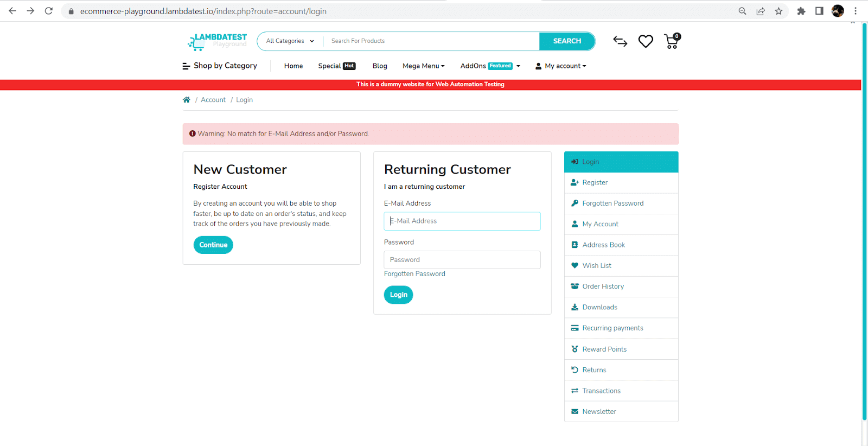Open the Blog menu item
The width and height of the screenshot is (868, 446).
(380, 66)
